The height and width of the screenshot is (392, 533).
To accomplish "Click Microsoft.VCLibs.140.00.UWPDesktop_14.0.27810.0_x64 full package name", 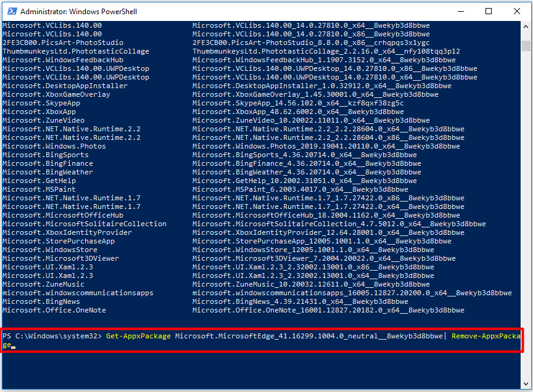I will 335,77.
